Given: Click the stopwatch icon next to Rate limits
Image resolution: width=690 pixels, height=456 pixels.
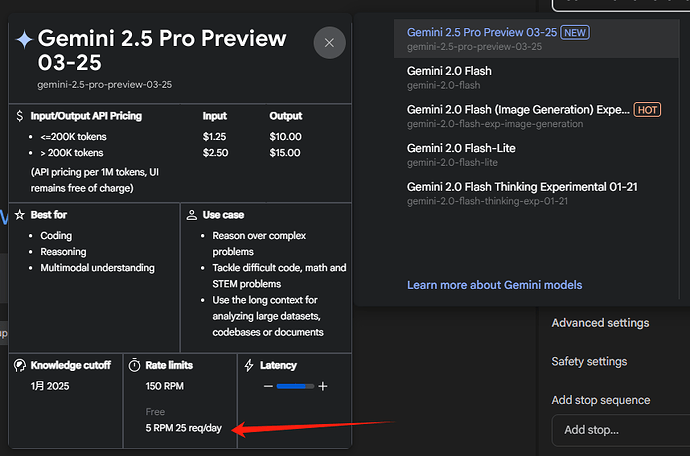Looking at the screenshot, I should click(x=134, y=365).
